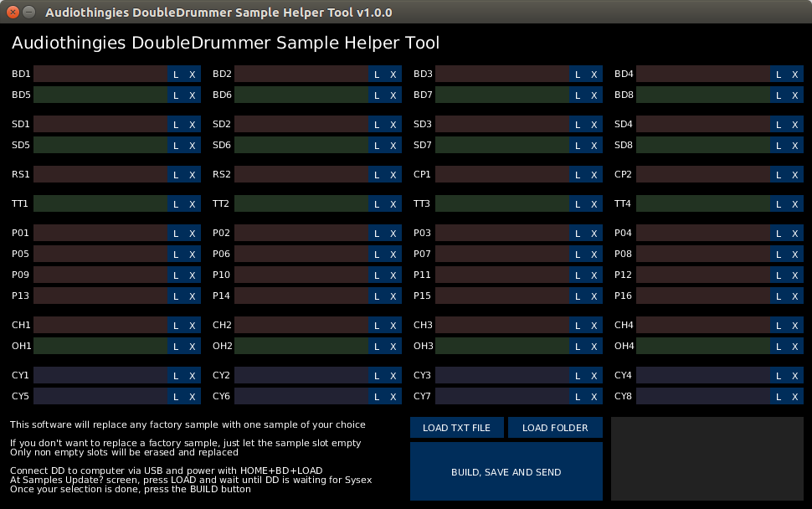Clear the BD1 slot with its X button
The height and width of the screenshot is (509, 812).
click(x=193, y=74)
